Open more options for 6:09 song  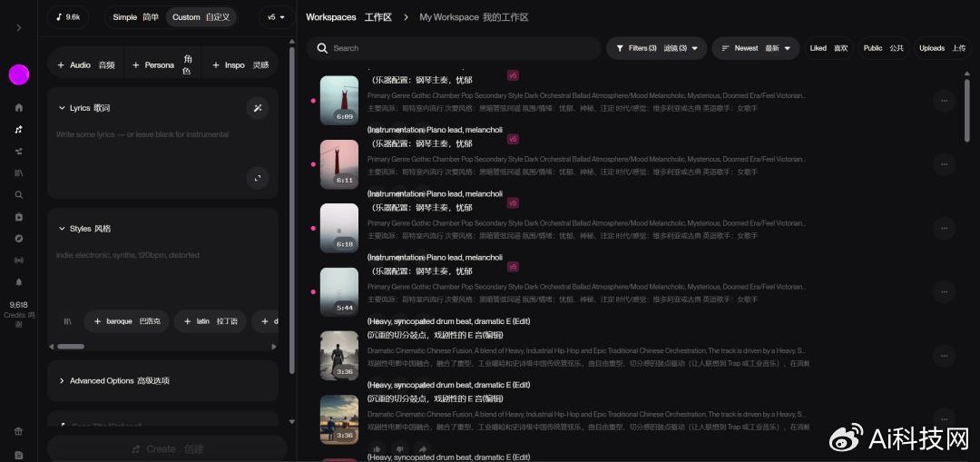[x=944, y=101]
